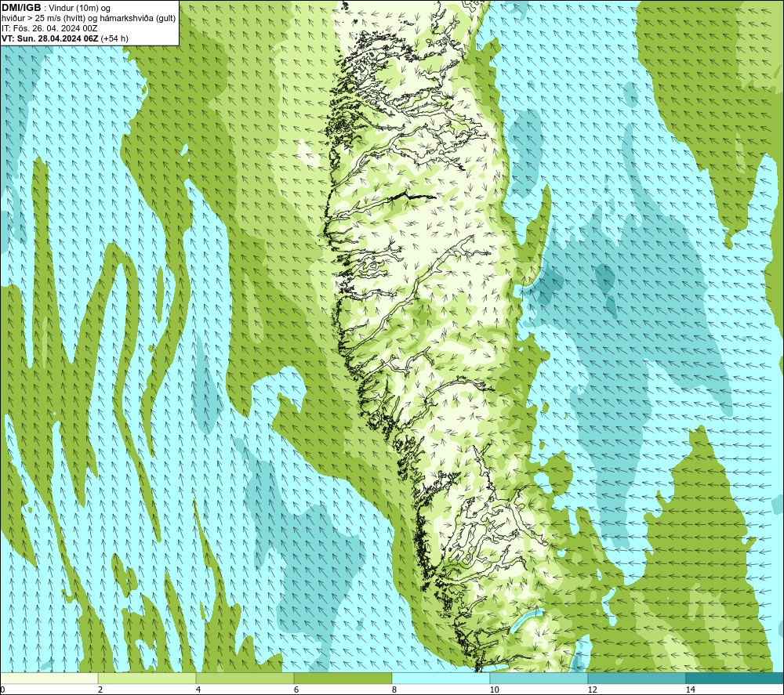Click the '14' label on the color scale

point(691,690)
